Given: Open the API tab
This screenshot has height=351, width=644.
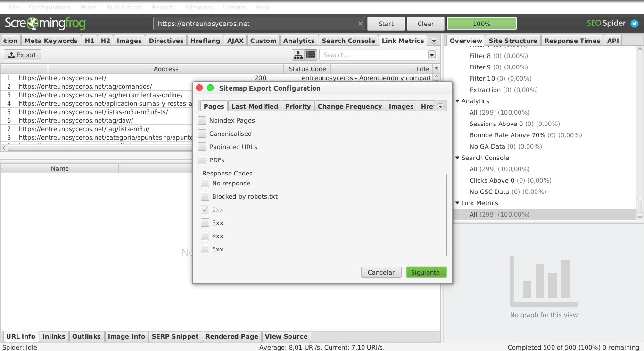Looking at the screenshot, I should click(x=613, y=41).
